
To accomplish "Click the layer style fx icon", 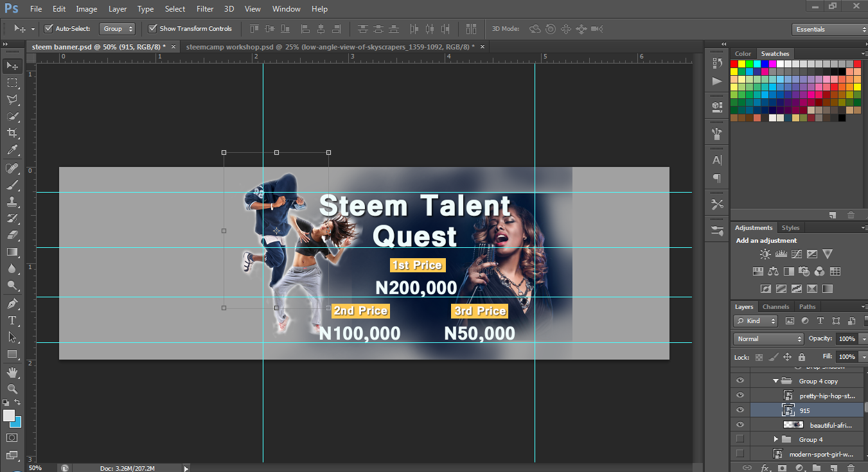I will [765, 468].
